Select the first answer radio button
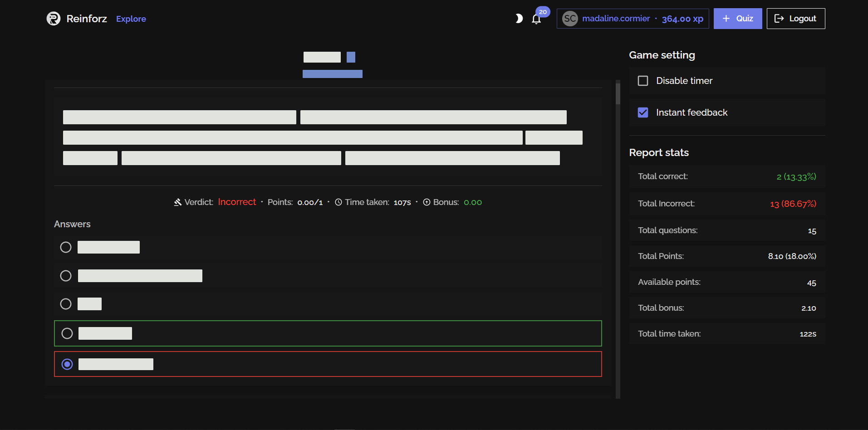Viewport: 868px width, 430px height. (66, 247)
